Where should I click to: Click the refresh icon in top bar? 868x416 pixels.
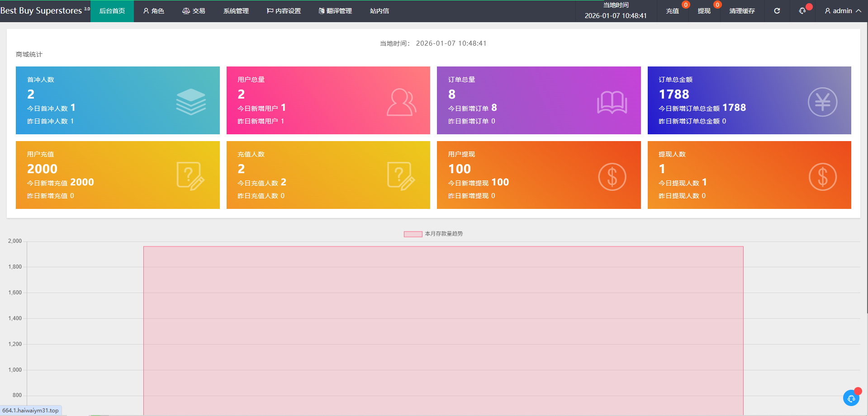point(777,11)
